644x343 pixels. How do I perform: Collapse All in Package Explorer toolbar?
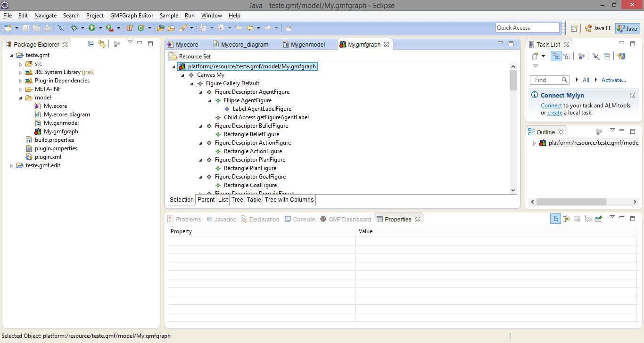(91, 44)
